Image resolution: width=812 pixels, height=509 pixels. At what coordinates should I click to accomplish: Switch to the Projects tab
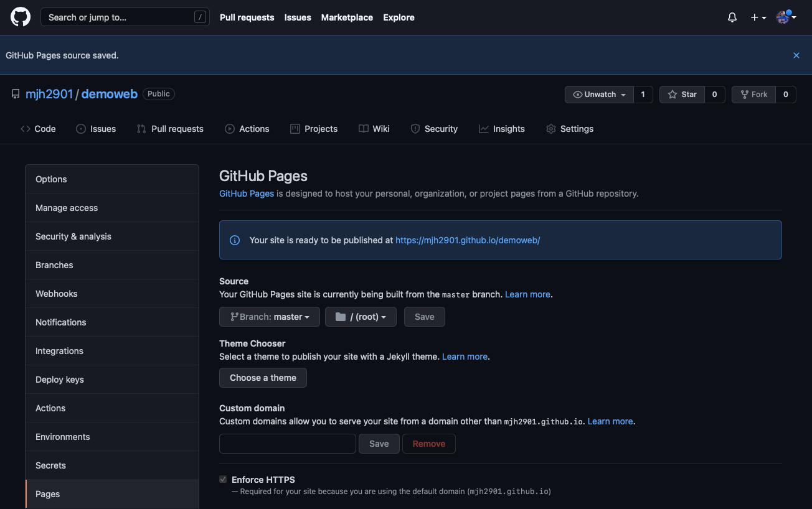point(314,129)
